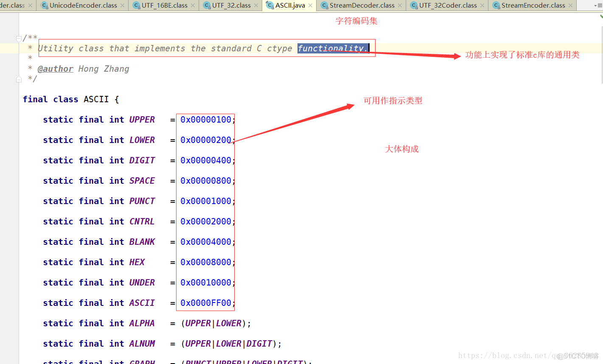Close the StreamDecoder.class tab
Image resolution: width=603 pixels, height=364 pixels.
point(400,6)
